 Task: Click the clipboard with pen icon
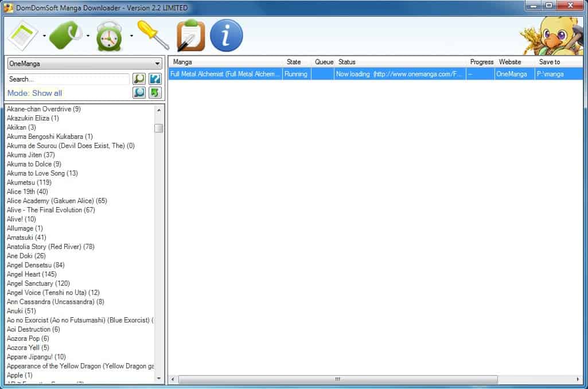pos(190,36)
